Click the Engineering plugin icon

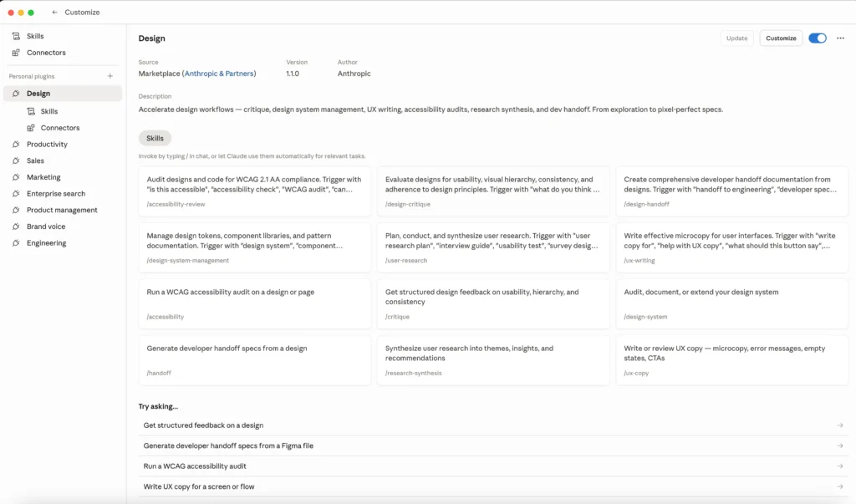click(16, 243)
